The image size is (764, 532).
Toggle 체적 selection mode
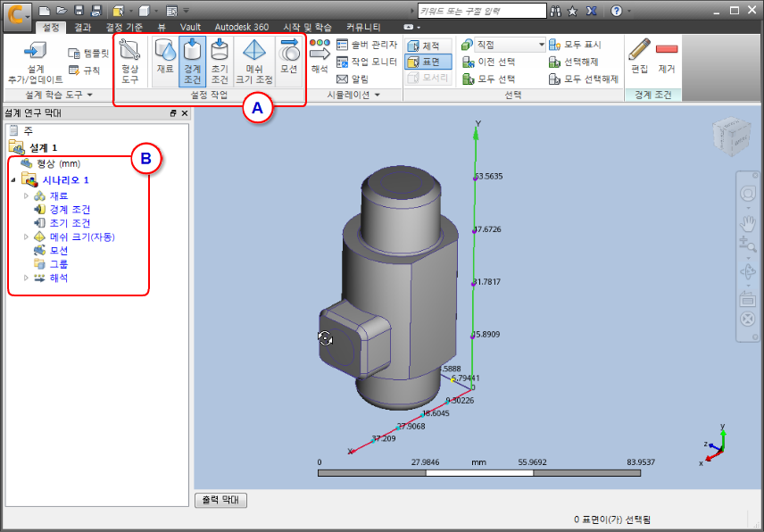[x=428, y=46]
